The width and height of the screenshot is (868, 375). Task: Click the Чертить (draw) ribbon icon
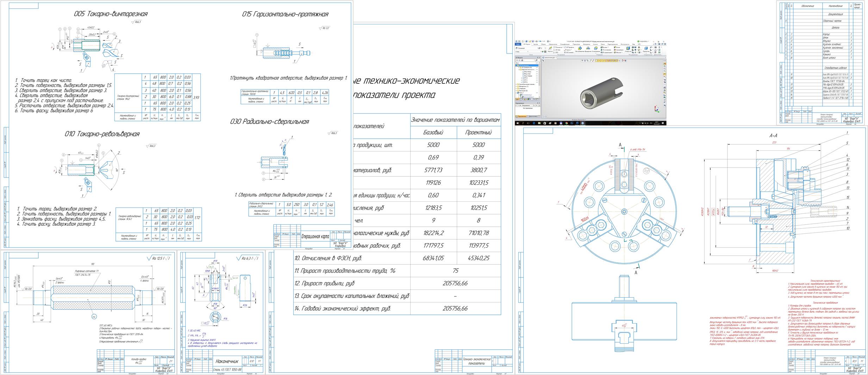point(550,49)
